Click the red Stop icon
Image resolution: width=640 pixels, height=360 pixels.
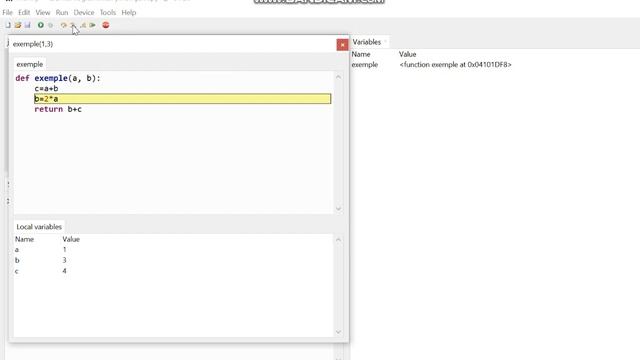click(x=106, y=25)
